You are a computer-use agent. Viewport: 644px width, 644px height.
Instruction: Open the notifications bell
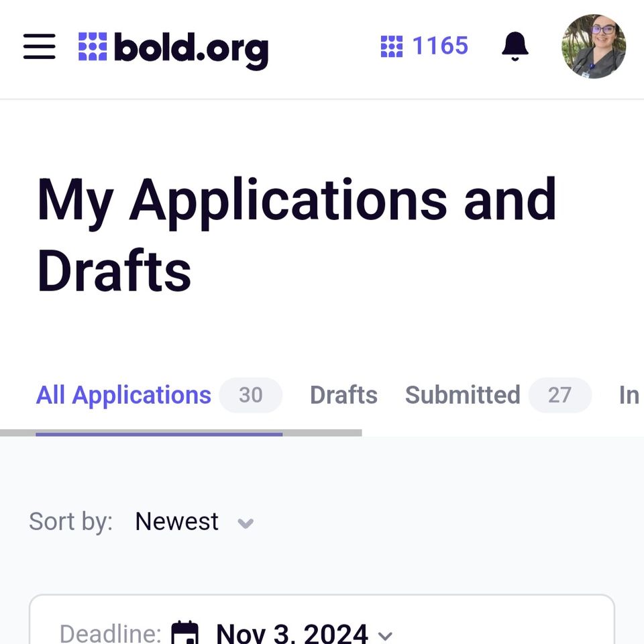tap(515, 46)
